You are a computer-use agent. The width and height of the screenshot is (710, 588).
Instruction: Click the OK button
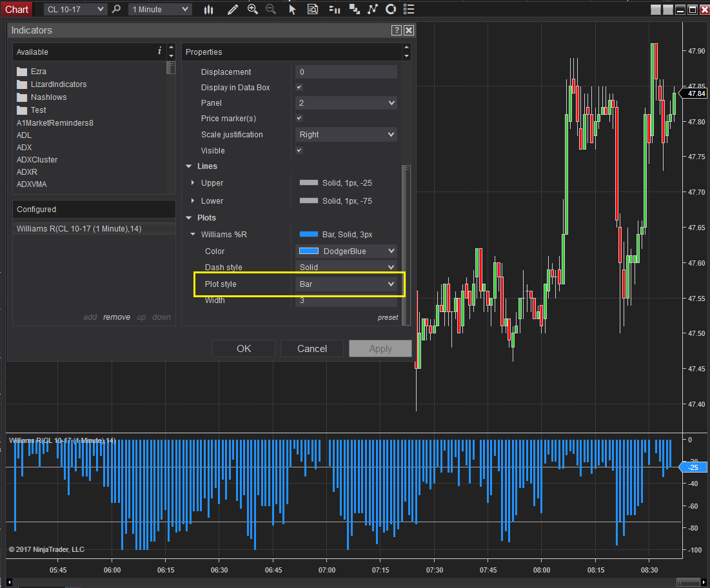click(244, 349)
